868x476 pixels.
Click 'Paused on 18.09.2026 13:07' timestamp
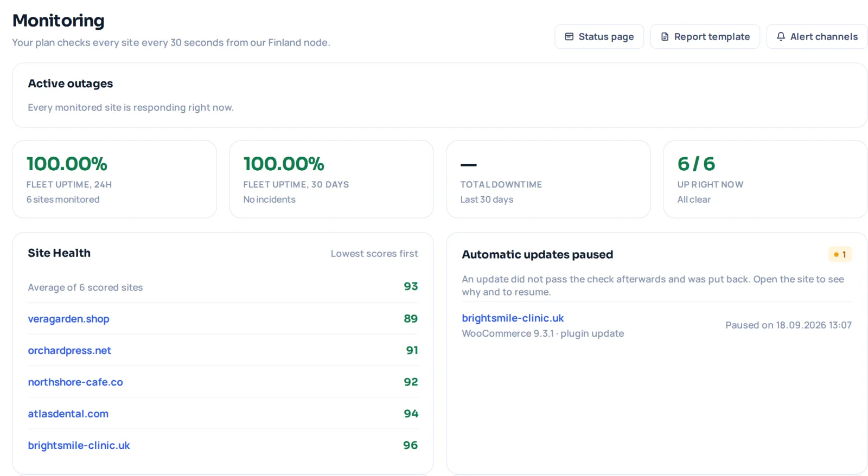788,325
